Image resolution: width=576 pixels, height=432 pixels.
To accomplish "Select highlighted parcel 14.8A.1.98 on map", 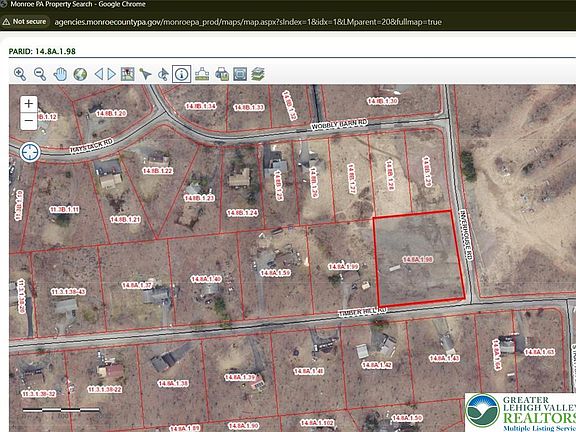I will 419,259.
